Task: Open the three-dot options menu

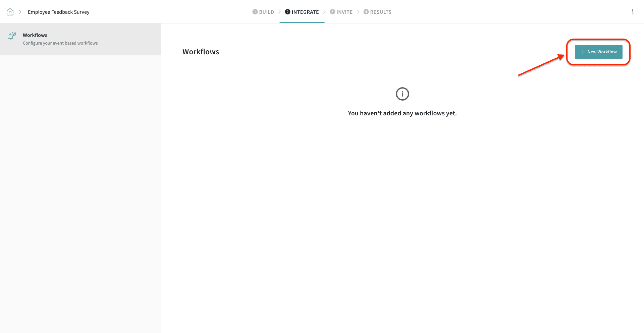Action: [x=632, y=12]
